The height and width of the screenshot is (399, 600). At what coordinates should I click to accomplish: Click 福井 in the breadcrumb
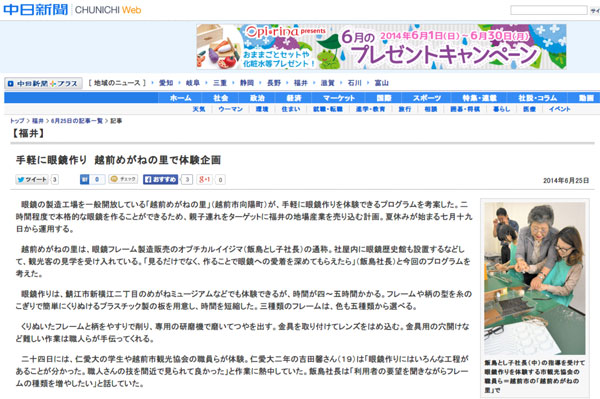[x=38, y=121]
